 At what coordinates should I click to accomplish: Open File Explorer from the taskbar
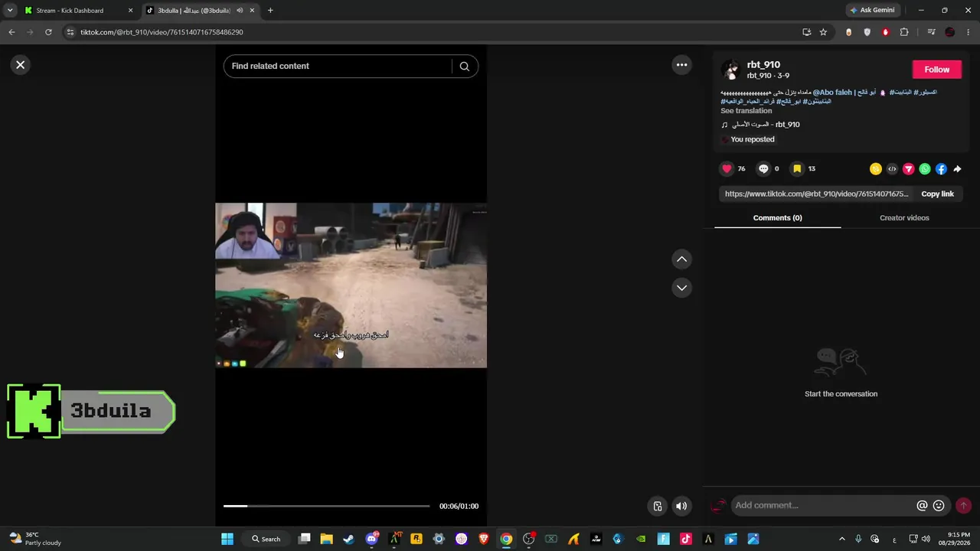click(x=326, y=539)
